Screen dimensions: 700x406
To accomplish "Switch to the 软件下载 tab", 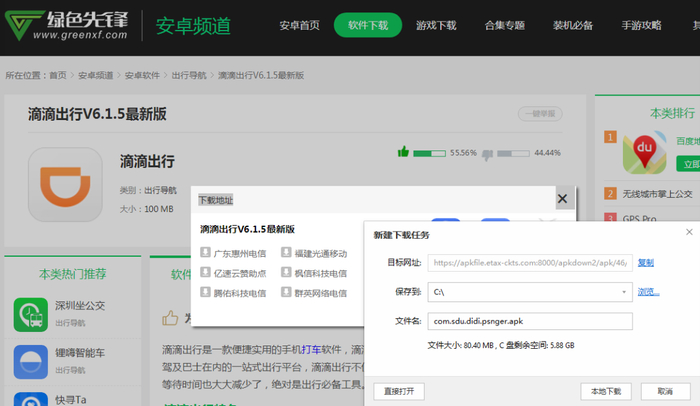I will tap(367, 26).
